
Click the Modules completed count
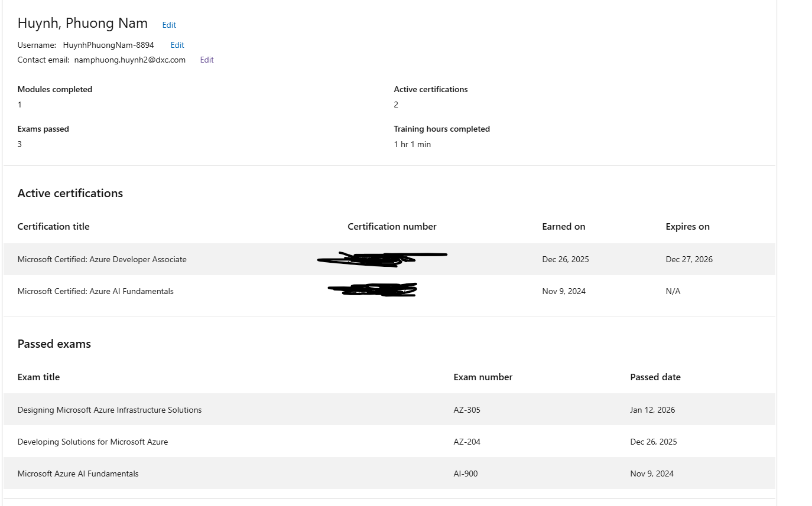tap(20, 105)
